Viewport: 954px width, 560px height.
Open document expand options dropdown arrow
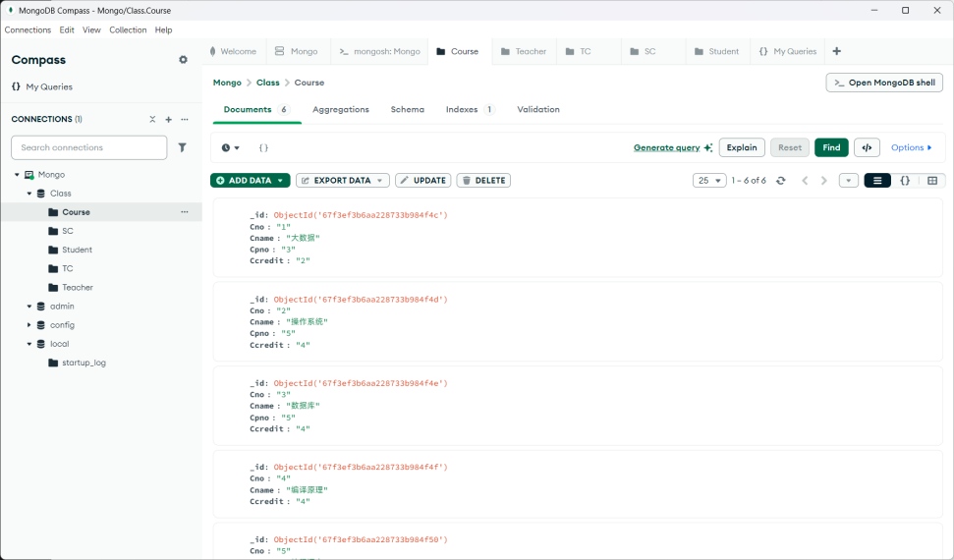click(848, 181)
